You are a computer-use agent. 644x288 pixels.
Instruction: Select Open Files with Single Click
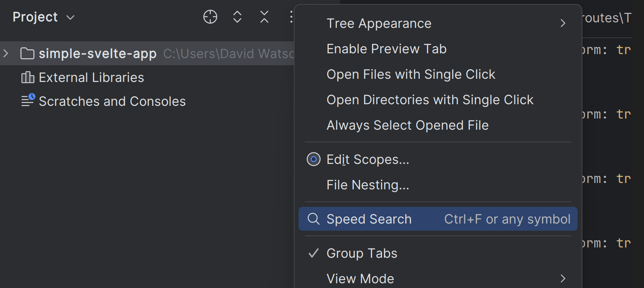411,74
